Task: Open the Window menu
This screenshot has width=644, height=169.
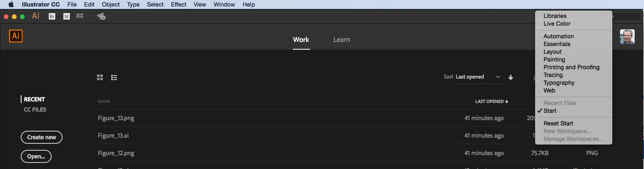Action: point(224,4)
